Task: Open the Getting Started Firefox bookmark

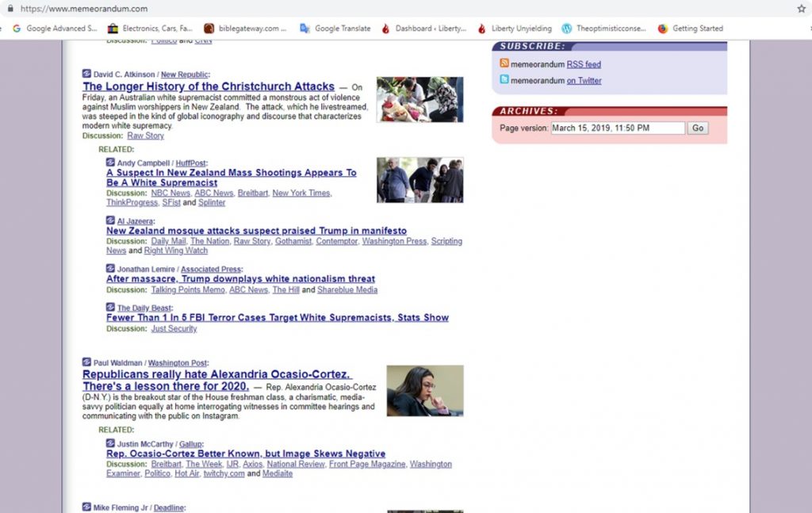Action: [x=691, y=29]
